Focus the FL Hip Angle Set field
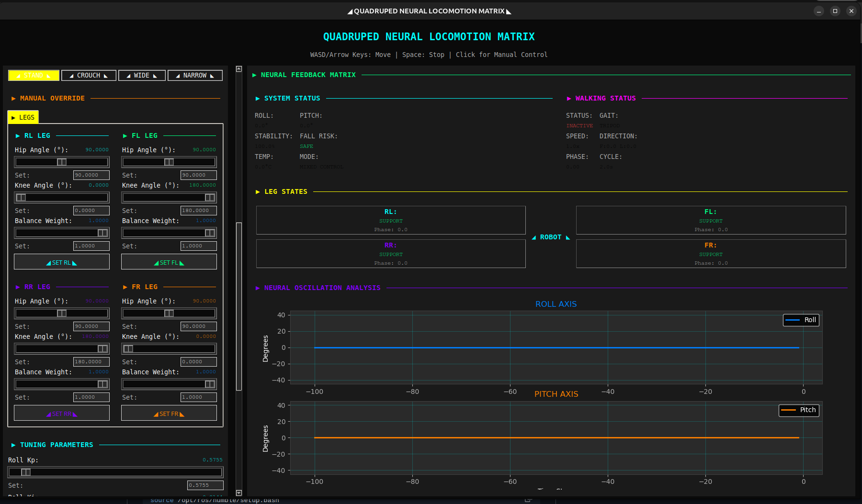The height and width of the screenshot is (504, 862). (199, 175)
